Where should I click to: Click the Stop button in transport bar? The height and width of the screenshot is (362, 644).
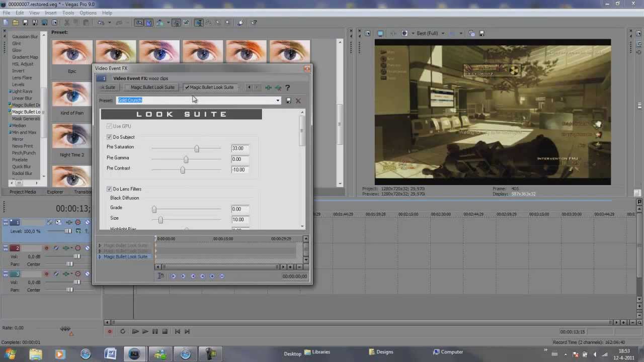point(165,331)
